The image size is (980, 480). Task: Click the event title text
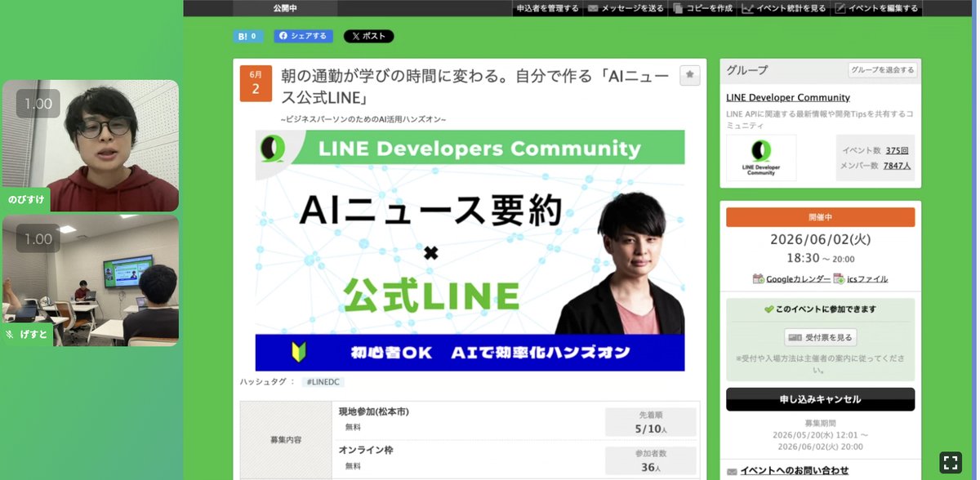(476, 87)
